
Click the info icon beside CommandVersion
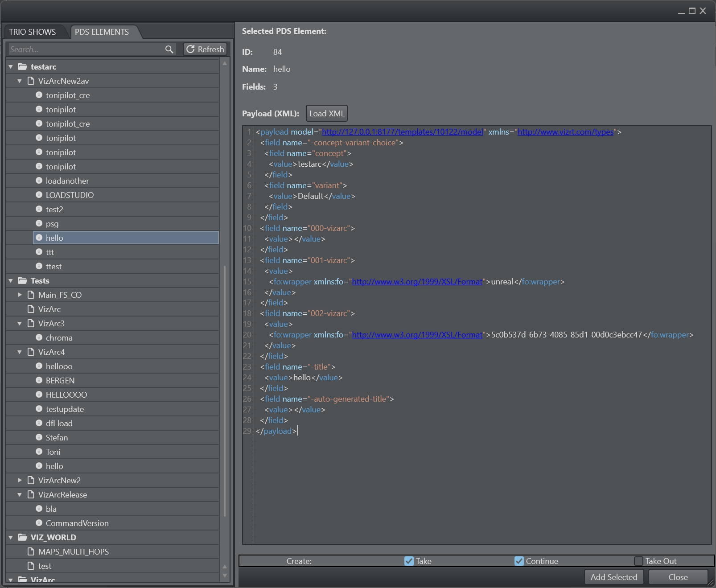[39, 523]
